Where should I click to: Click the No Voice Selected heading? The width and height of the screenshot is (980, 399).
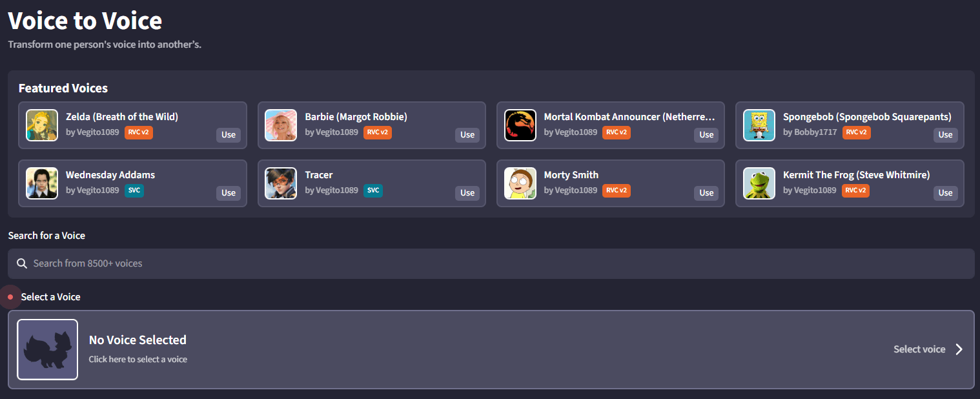(138, 340)
